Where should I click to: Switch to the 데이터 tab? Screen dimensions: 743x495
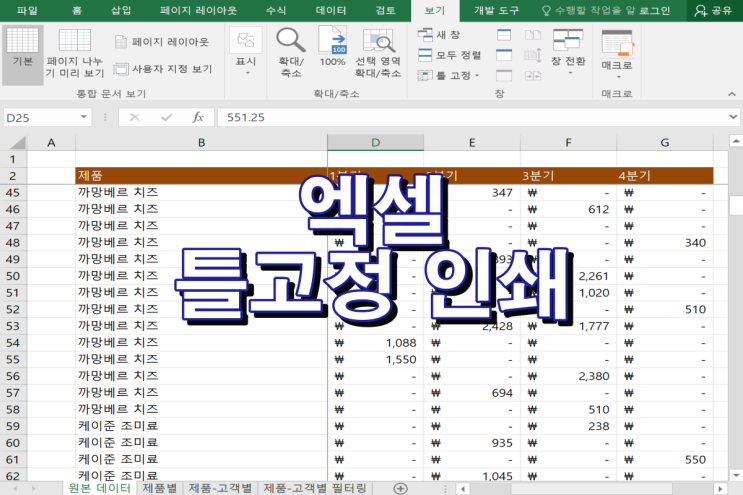pyautogui.click(x=331, y=10)
